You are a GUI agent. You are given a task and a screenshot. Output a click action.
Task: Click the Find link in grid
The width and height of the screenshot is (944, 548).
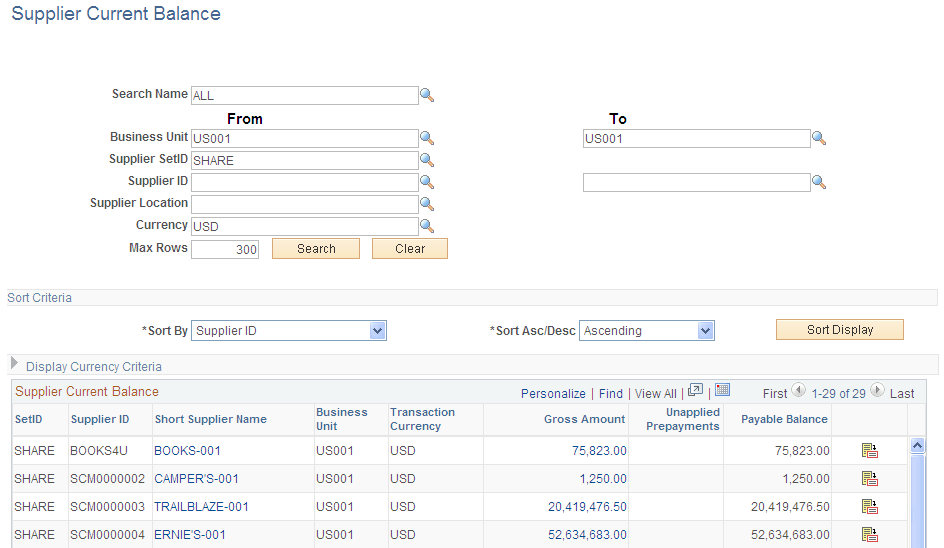click(611, 393)
